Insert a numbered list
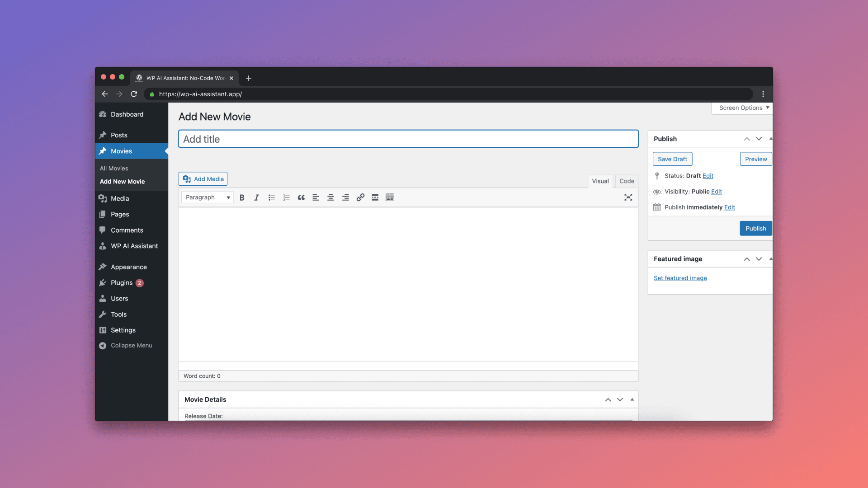This screenshot has width=868, height=488. coord(286,197)
